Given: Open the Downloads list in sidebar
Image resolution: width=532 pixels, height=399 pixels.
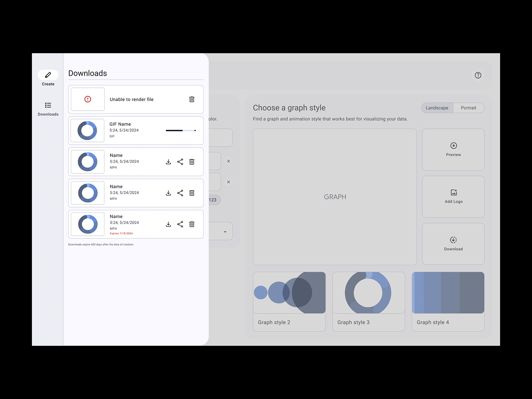Looking at the screenshot, I should tap(48, 106).
